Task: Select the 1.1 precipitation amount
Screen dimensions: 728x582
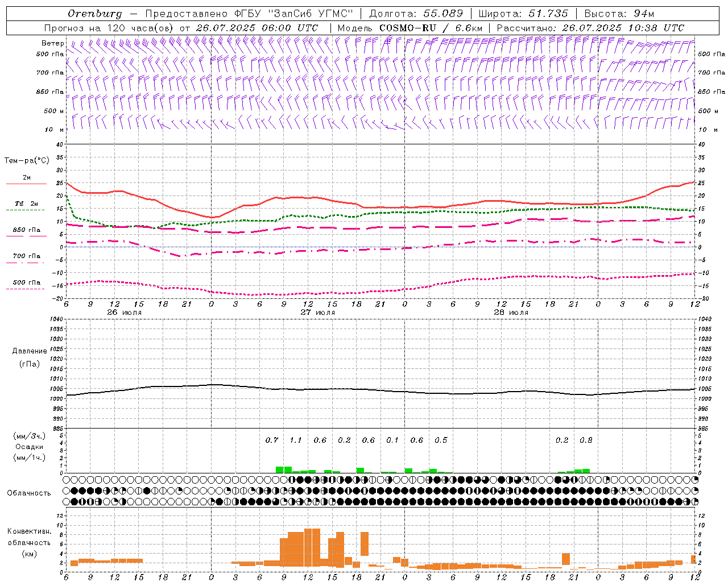Action: coord(296,440)
